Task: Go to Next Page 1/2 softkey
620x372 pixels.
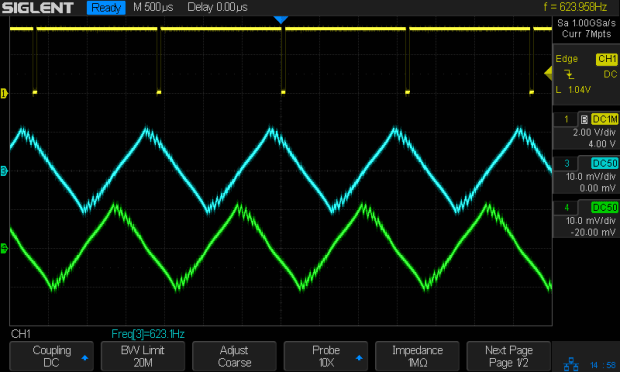Action: click(508, 356)
